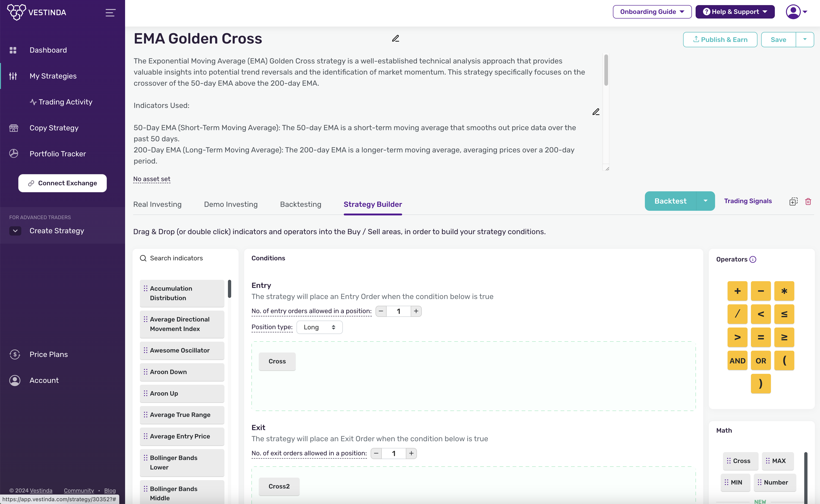Increase exit orders with plus stepper
Screen dimensions: 820x504
pyautogui.click(x=412, y=454)
